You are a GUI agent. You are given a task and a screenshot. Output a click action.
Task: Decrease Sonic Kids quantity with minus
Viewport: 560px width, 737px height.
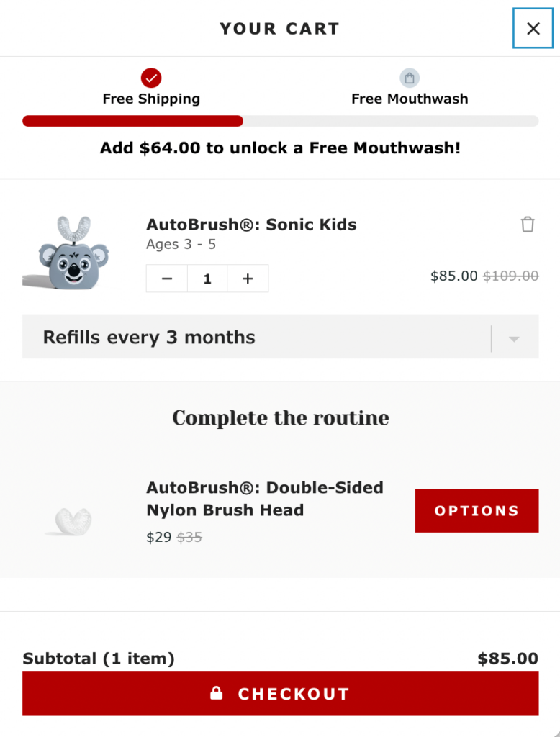pos(167,279)
